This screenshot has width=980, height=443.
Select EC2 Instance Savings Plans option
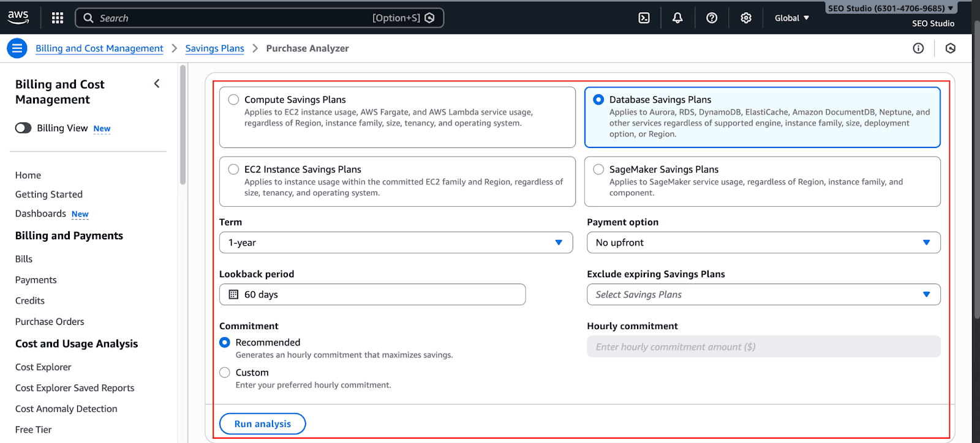(233, 169)
